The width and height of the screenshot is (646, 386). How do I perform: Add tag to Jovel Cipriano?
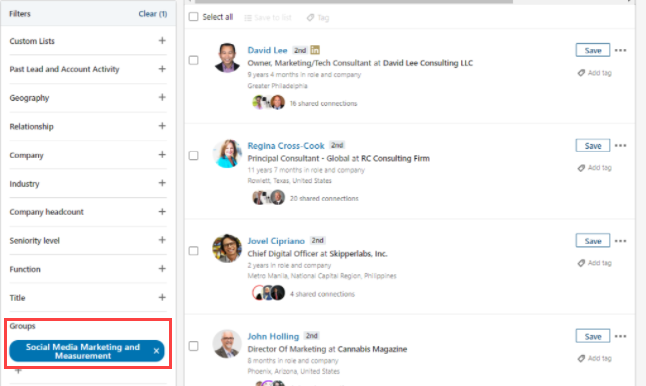click(595, 263)
